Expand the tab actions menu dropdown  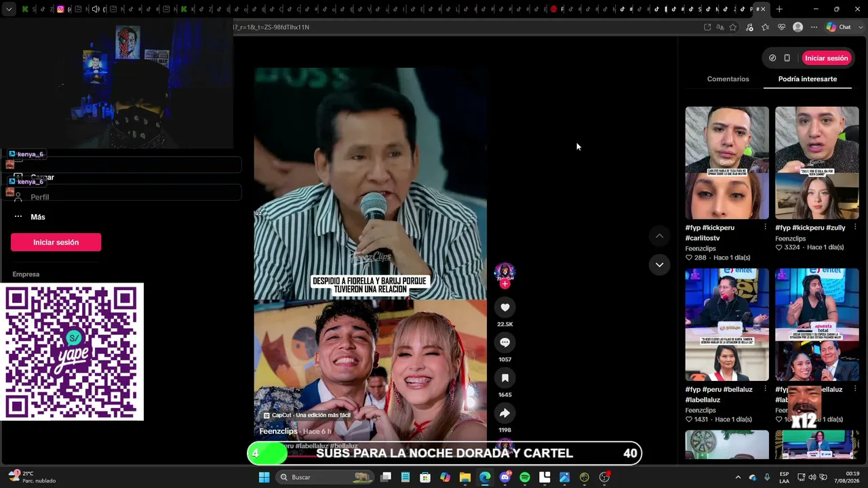pyautogui.click(x=9, y=9)
